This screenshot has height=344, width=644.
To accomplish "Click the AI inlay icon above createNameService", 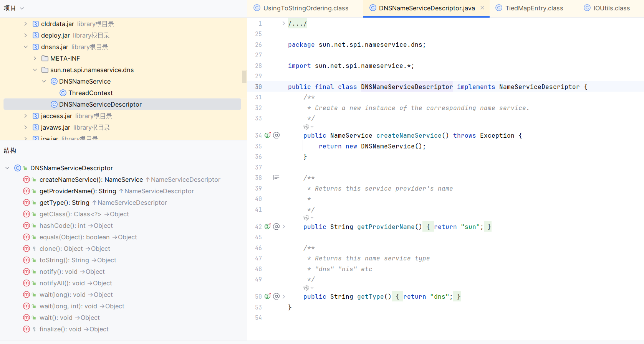I will [306, 127].
